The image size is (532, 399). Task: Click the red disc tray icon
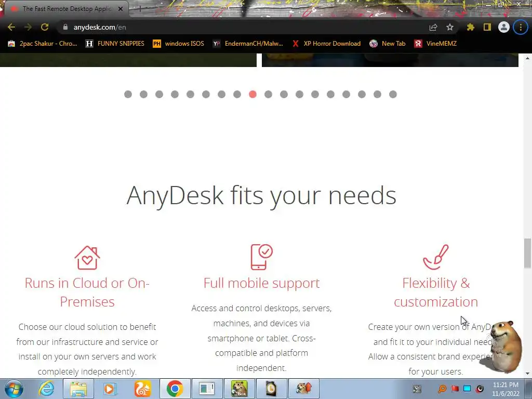click(480, 389)
